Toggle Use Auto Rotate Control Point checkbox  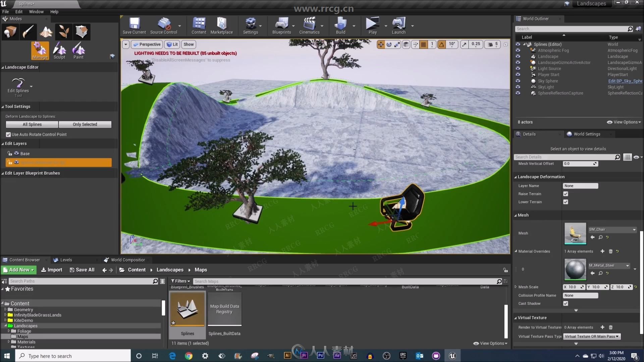click(8, 134)
